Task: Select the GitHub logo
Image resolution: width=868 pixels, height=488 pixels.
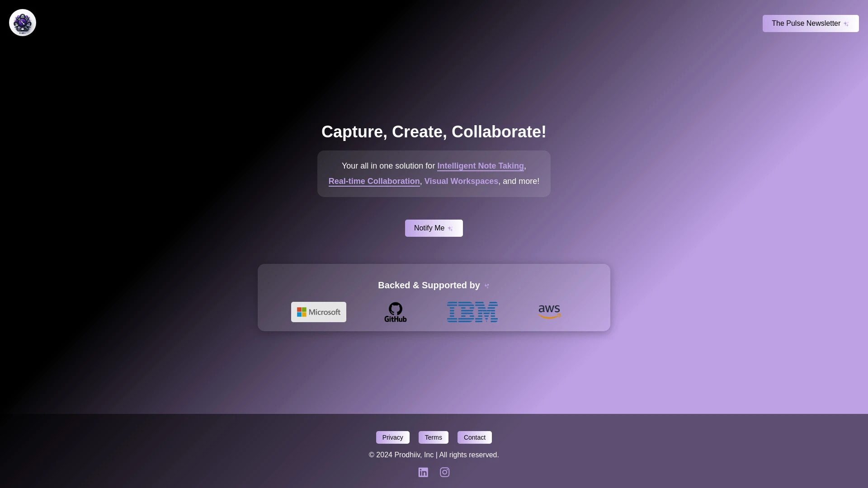Action: click(x=395, y=312)
